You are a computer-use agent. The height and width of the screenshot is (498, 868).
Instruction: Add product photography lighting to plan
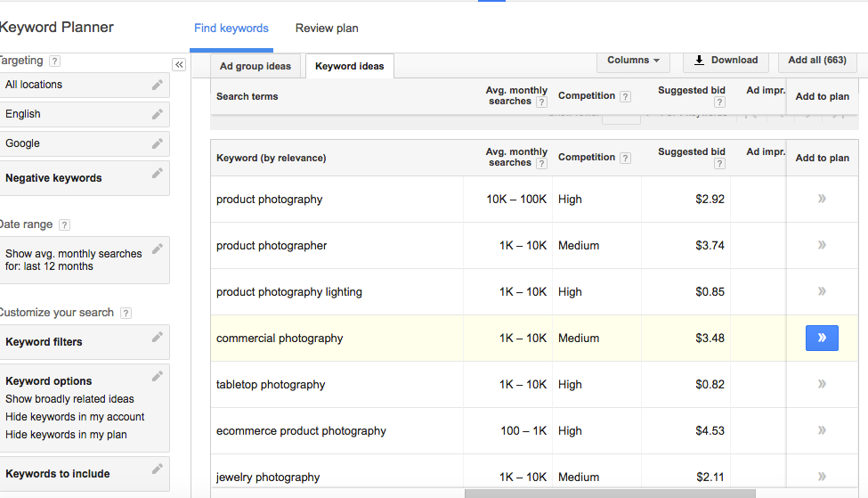[x=822, y=290]
